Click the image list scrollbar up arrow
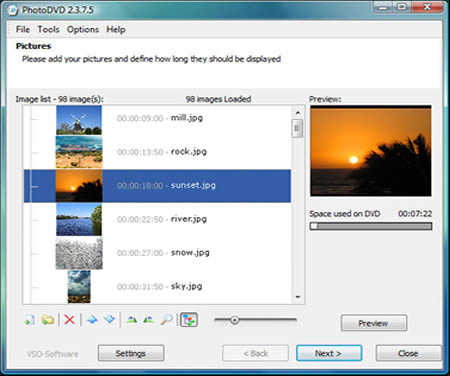Viewport: 450px width, 376px height. [298, 112]
